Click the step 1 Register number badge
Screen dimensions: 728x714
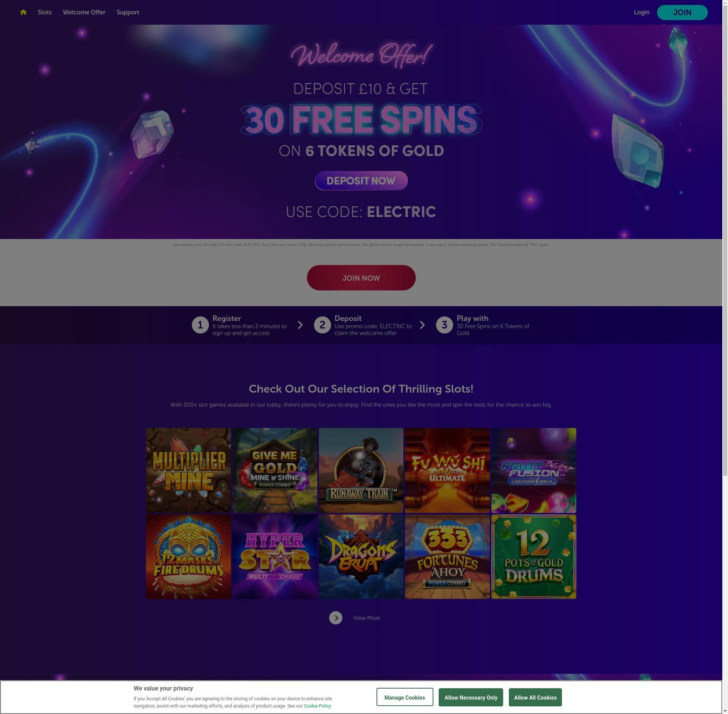tap(200, 325)
